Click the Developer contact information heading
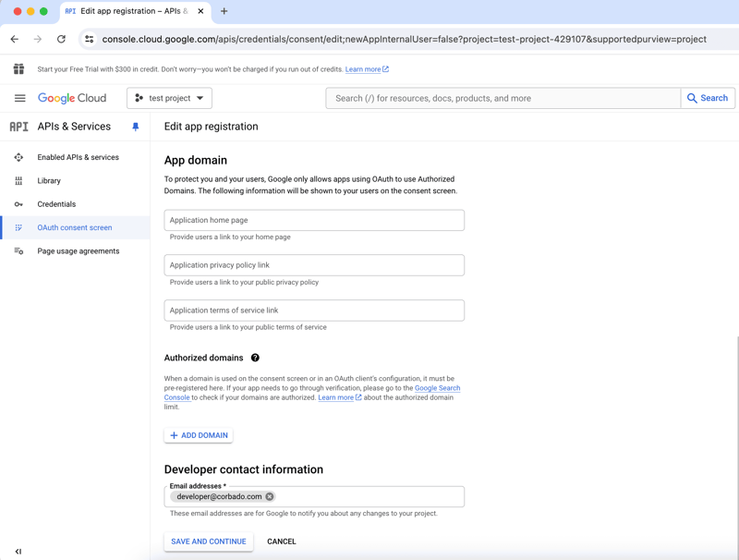Screen dimensions: 739x560 point(244,469)
